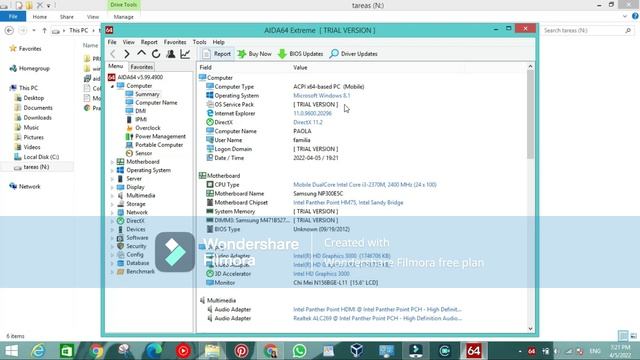The width and height of the screenshot is (640, 360).
Task: Open the Manage tab in File Explorer
Action: 123,17
